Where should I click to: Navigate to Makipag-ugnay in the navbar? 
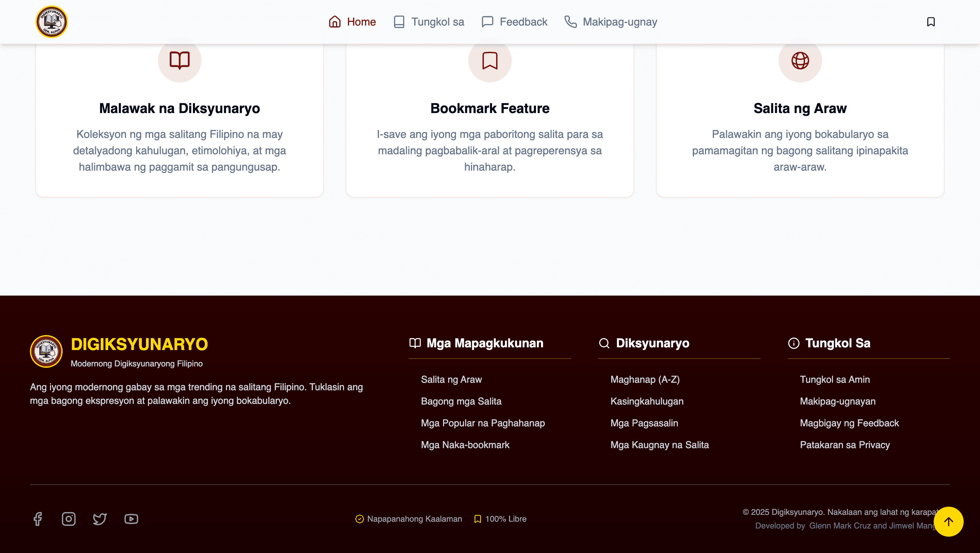(610, 22)
